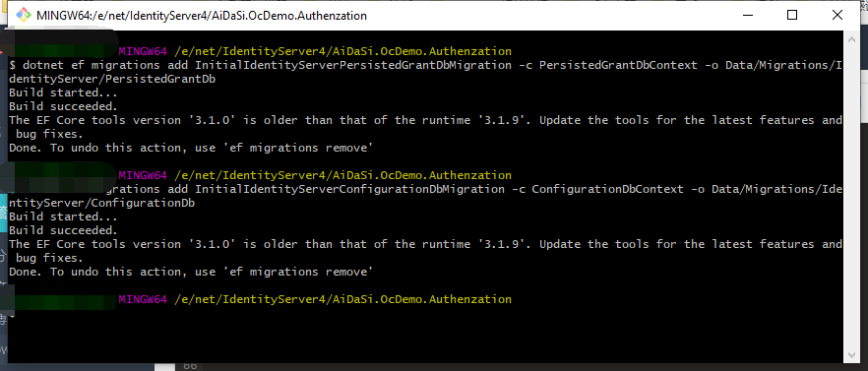Close the MINGW64 terminal window
Viewport: 868px width, 371px height.
(x=837, y=16)
